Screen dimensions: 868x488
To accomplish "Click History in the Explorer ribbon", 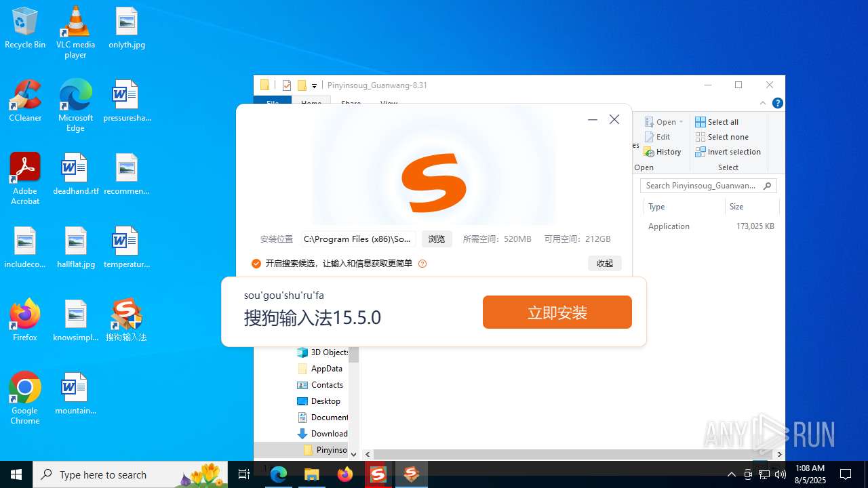I will [663, 152].
